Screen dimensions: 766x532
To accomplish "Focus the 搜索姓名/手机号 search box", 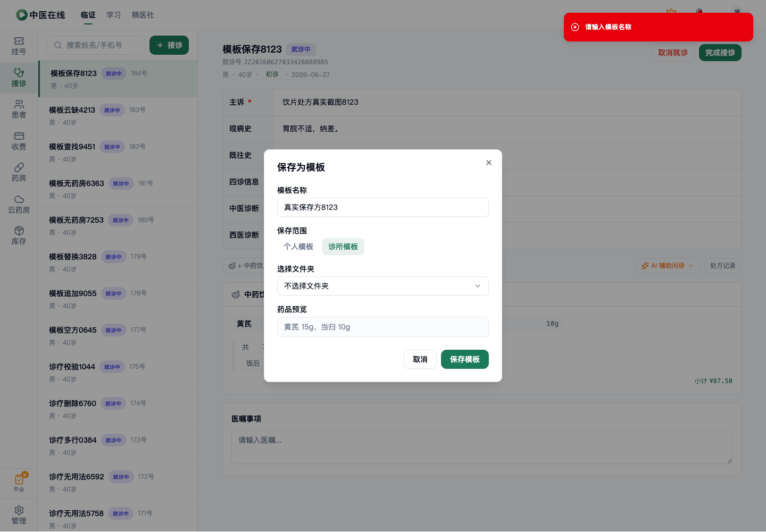I will pos(96,45).
